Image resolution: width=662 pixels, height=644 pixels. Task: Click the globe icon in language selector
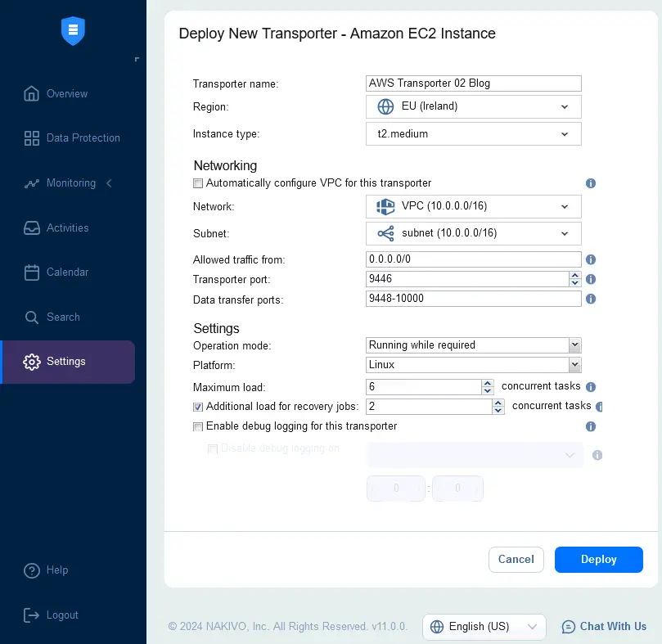coord(436,627)
